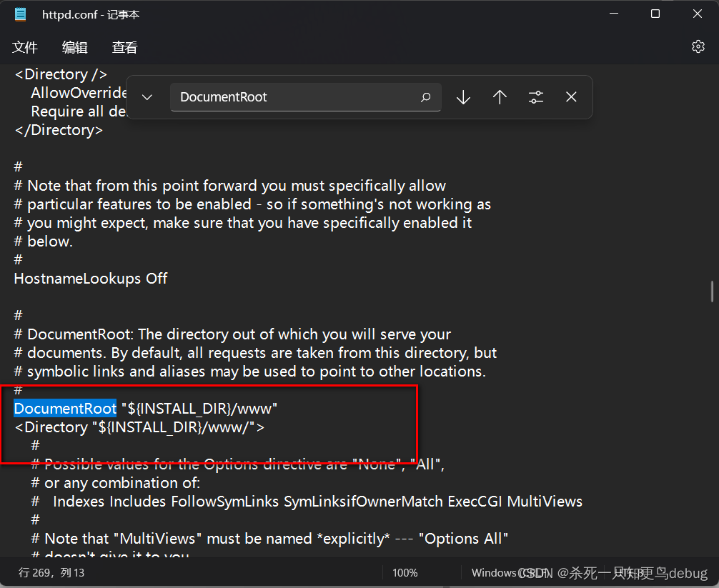Click the '# Note that "MultiViews"' comment line
This screenshot has width=719, height=588.
269,539
